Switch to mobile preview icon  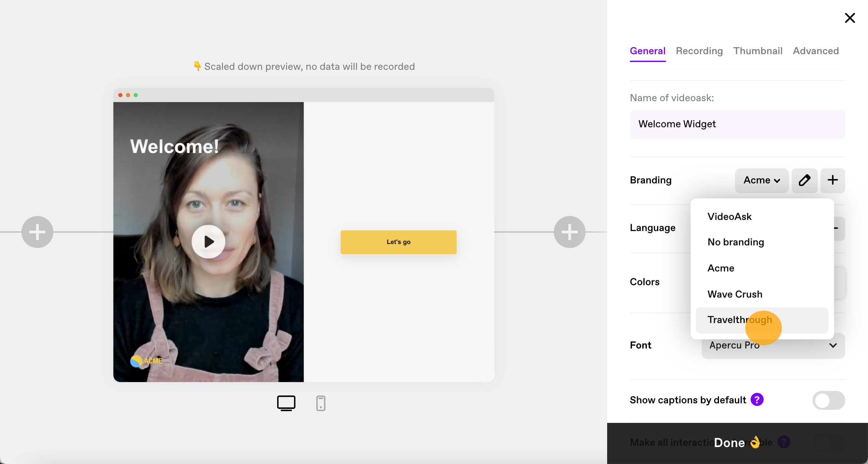tap(321, 403)
